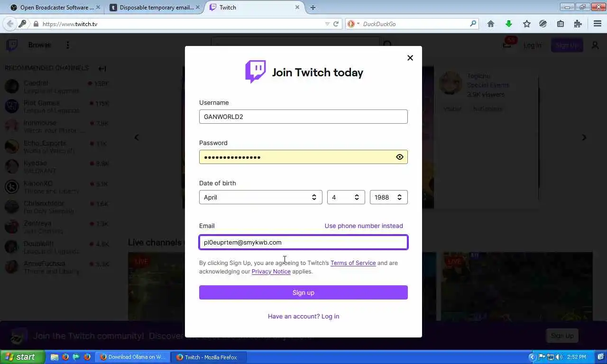Open the notifications inbox with red badge

(x=507, y=44)
